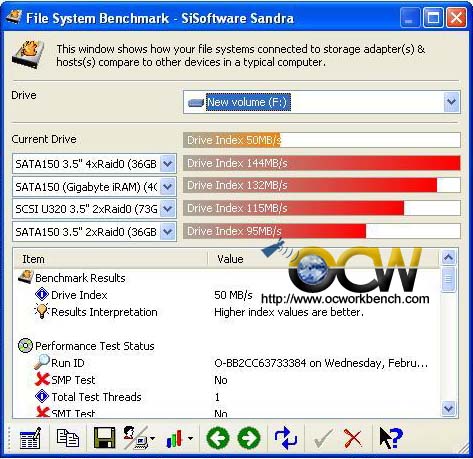Click the Run ID magnifier icon
Viewport: 473px width, 459px height.
pos(42,362)
